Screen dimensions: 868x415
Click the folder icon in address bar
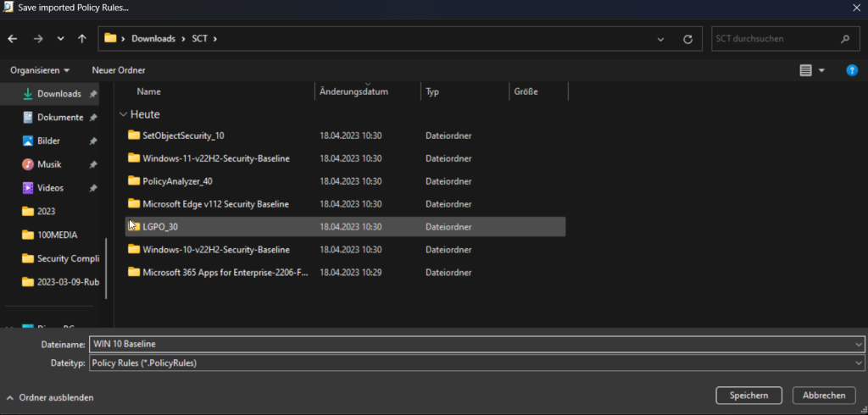pos(111,39)
